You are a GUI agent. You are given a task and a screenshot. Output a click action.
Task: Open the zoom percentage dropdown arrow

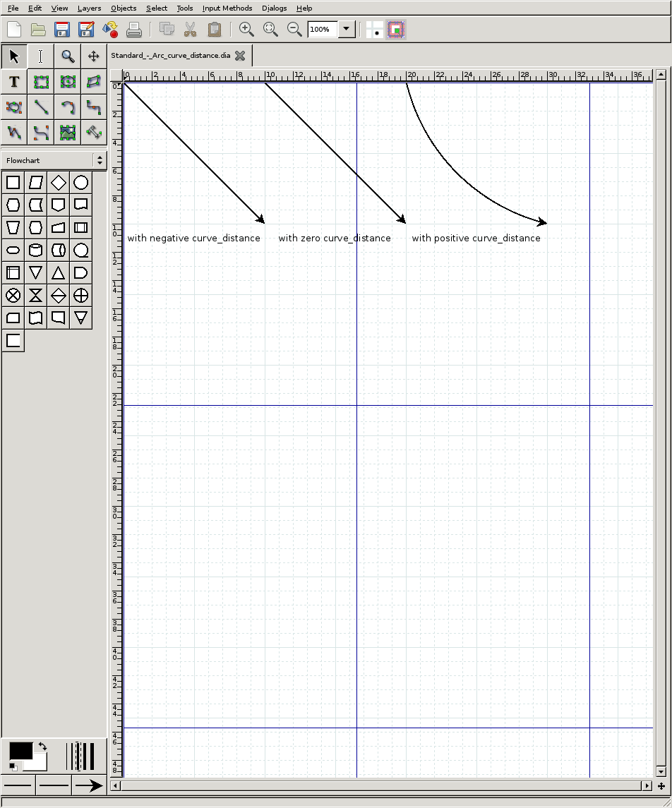pos(347,30)
